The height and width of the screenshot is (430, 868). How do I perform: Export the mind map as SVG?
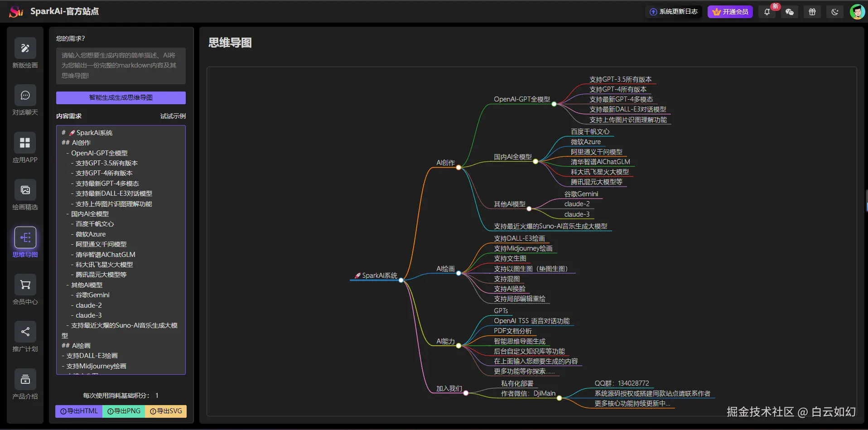coord(166,411)
